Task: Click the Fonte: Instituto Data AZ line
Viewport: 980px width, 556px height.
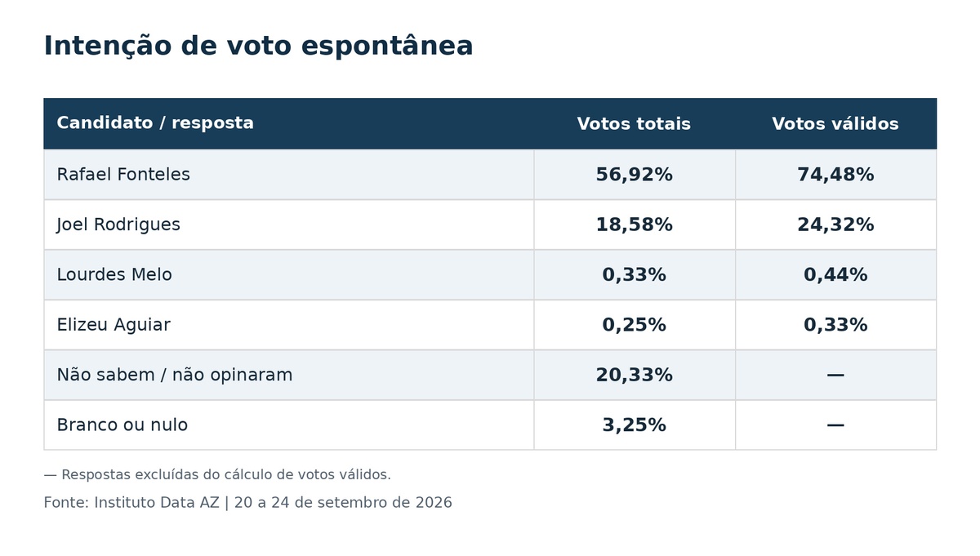Action: point(247,503)
